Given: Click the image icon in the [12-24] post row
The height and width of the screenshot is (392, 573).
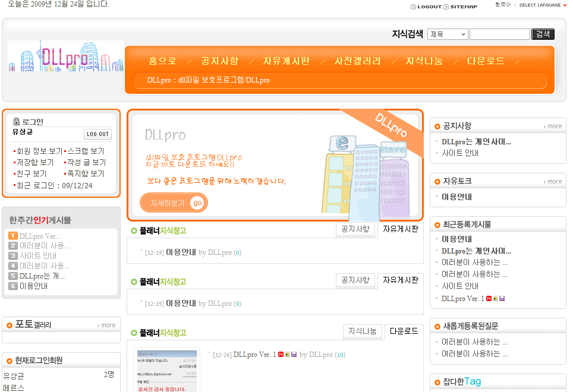Looking at the screenshot, I should pos(288,355).
